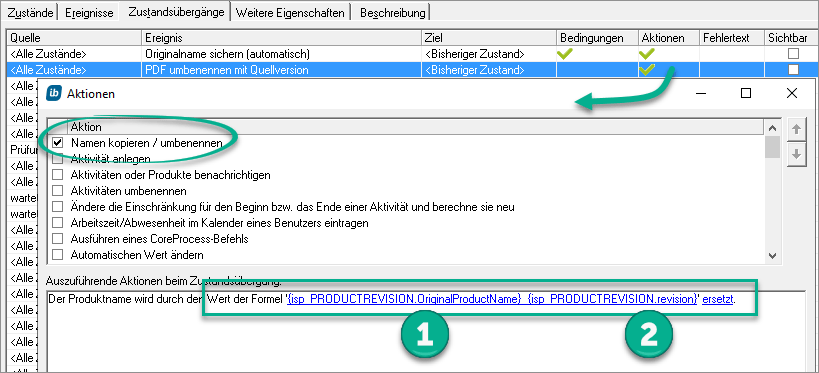The height and width of the screenshot is (373, 819).
Task: Toggle Sichtbar checkbox for PDF umbenennen row
Action: (793, 69)
